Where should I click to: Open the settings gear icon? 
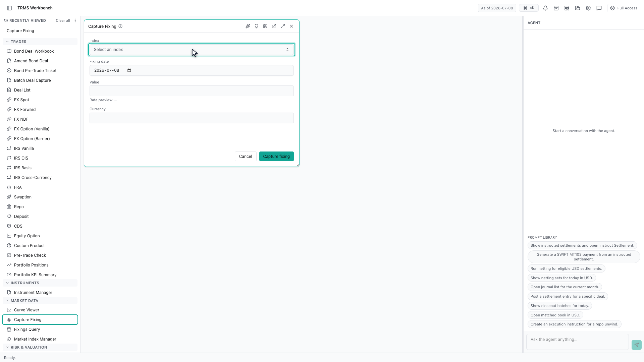click(588, 8)
